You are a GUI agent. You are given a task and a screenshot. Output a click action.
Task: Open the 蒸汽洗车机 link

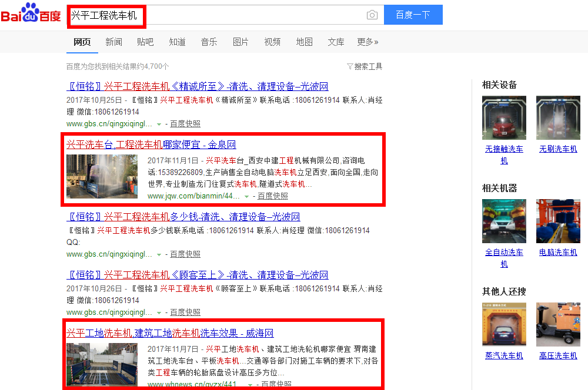tap(504, 356)
